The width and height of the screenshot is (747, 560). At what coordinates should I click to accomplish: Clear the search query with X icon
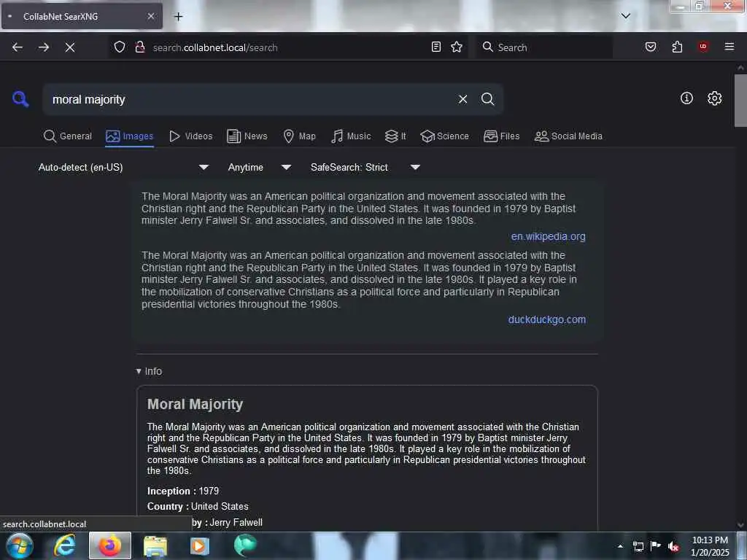click(x=462, y=99)
